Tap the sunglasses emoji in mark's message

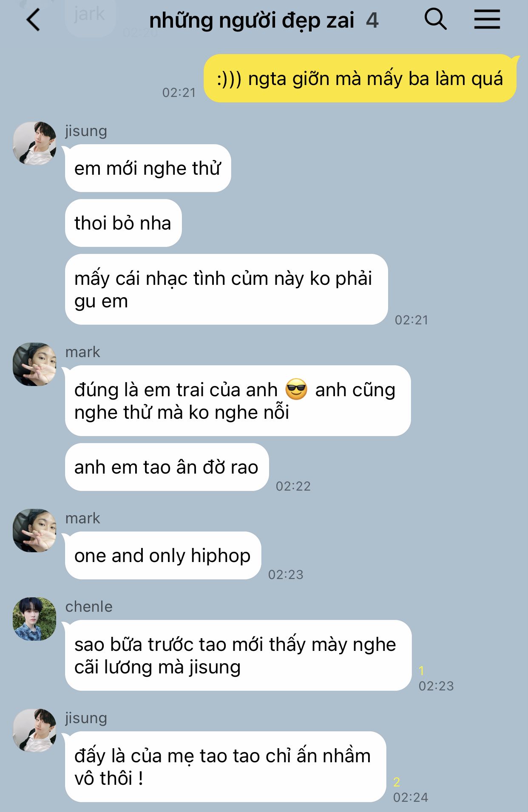tap(296, 389)
